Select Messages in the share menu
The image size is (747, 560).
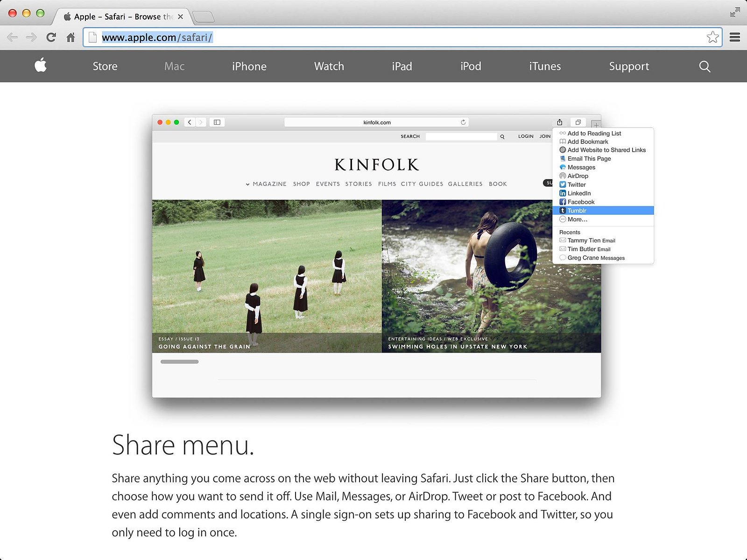603,167
